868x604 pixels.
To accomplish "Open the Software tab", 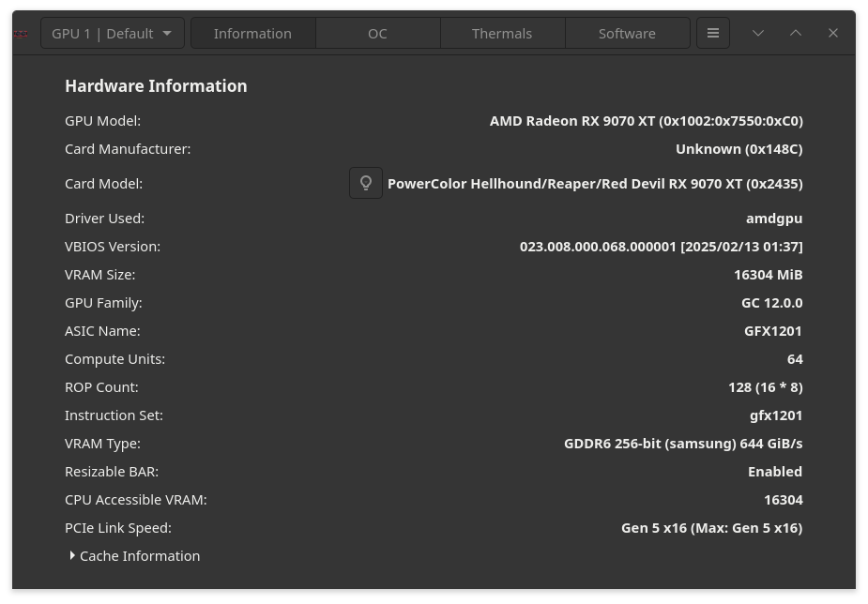I will click(x=627, y=33).
